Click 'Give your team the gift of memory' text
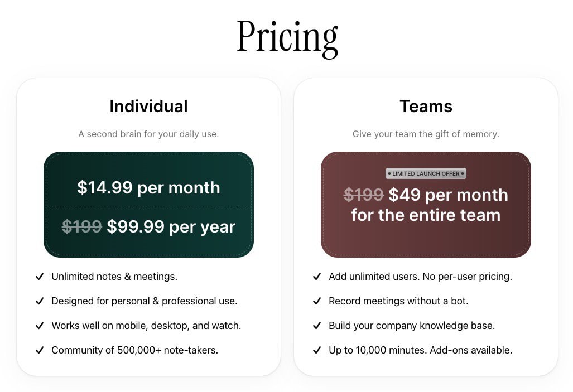The height and width of the screenshot is (392, 573). pos(426,134)
